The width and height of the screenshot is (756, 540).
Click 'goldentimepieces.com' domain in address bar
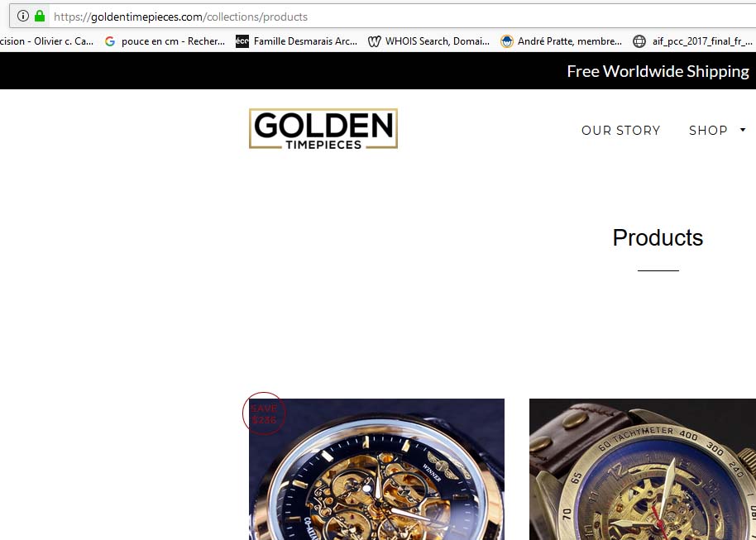(x=147, y=17)
